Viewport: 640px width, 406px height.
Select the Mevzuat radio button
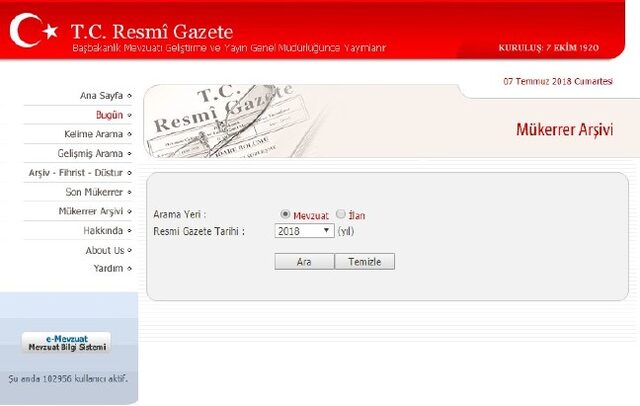pyautogui.click(x=285, y=214)
